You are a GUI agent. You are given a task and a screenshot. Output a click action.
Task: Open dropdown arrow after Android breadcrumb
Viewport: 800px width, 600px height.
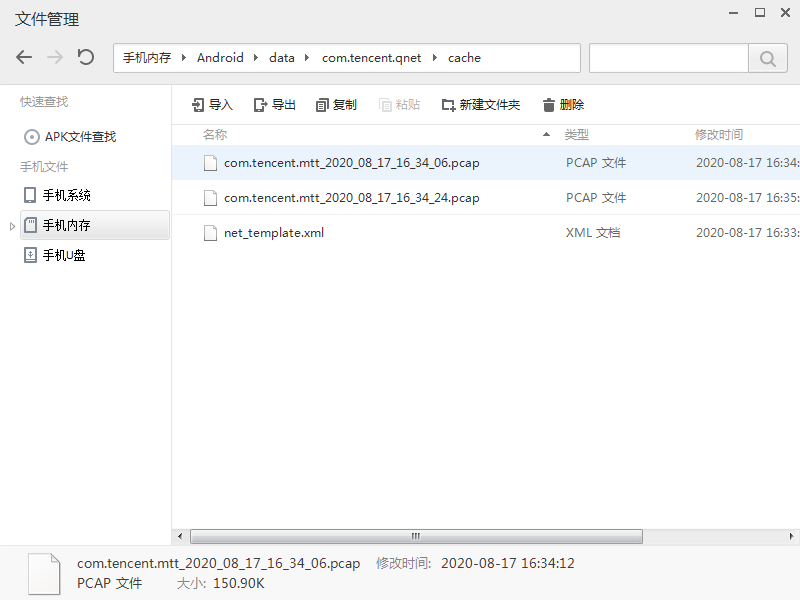pos(256,58)
